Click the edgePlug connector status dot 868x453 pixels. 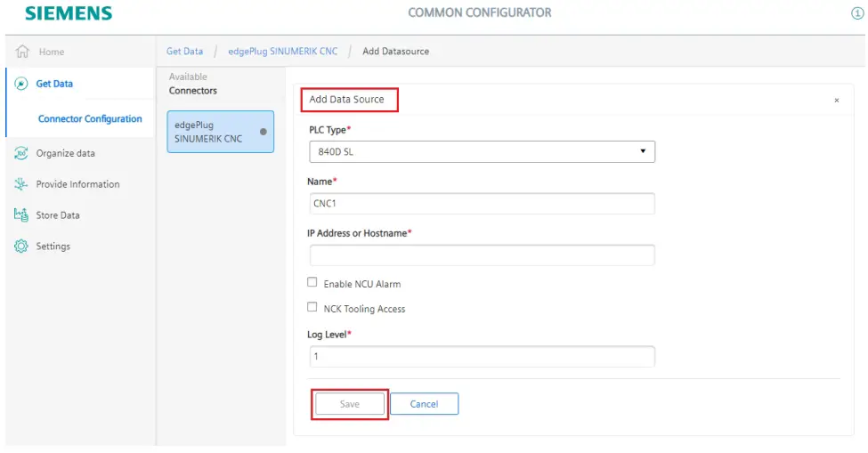tap(264, 132)
